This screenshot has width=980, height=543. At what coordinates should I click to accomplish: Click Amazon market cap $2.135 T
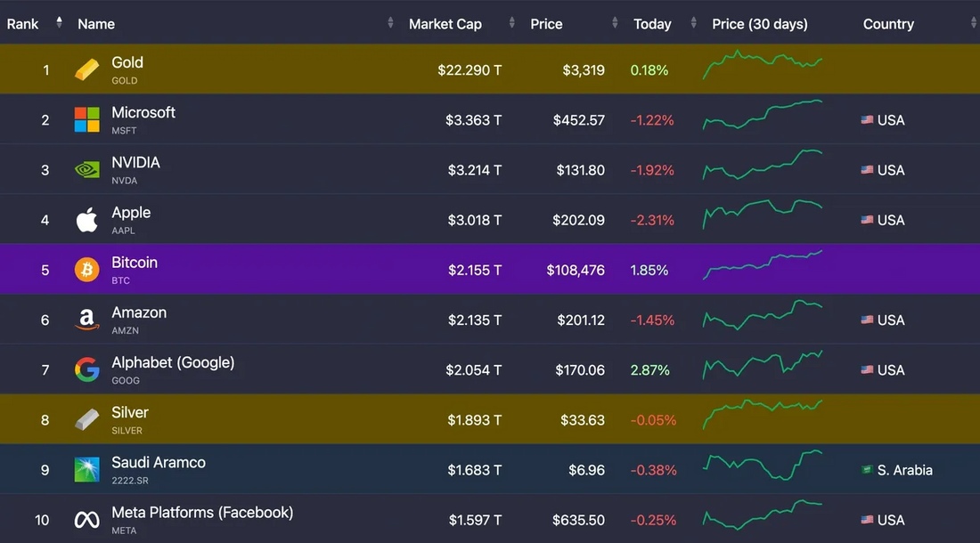point(474,320)
